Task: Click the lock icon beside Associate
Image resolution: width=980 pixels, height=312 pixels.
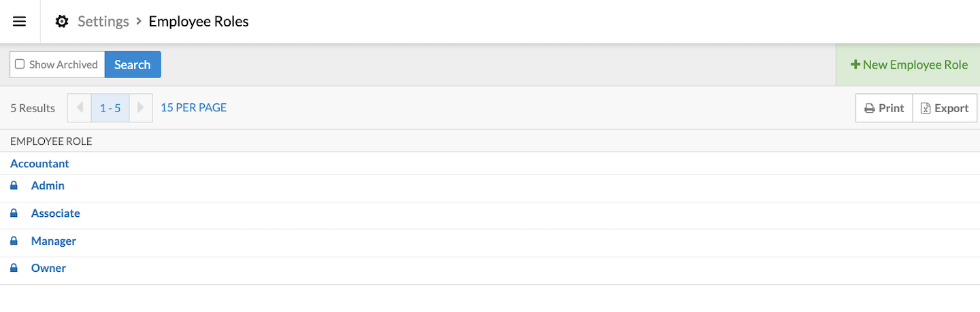Action: tap(14, 213)
